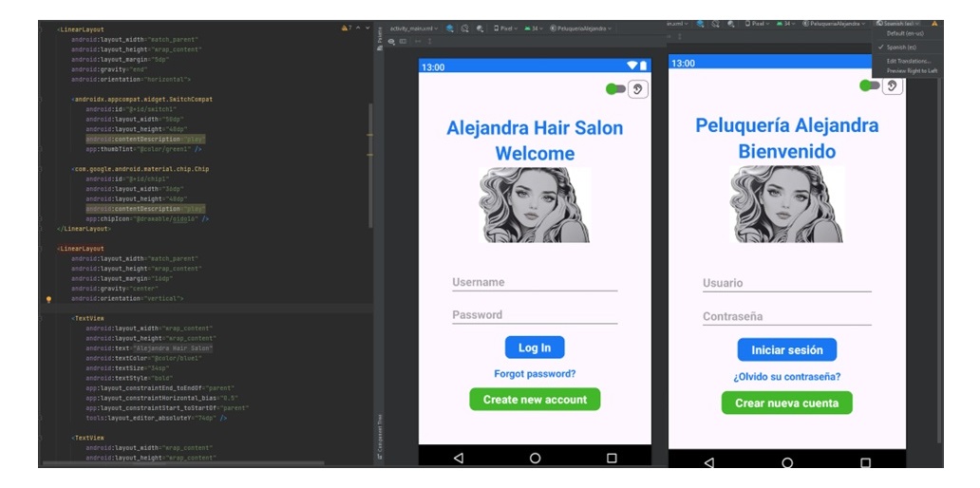980x488 pixels.
Task: Select the checked Spanish (es) locale option
Action: coord(900,47)
